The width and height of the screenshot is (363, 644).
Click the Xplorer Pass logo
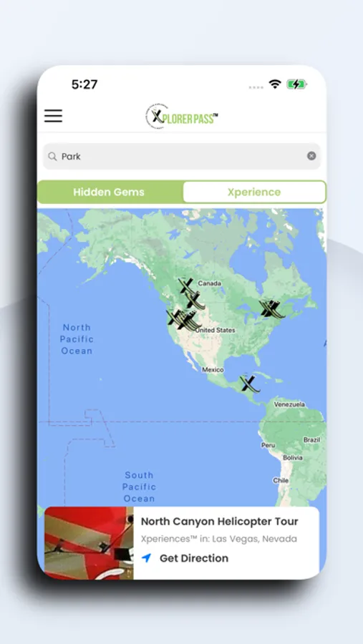click(x=181, y=117)
